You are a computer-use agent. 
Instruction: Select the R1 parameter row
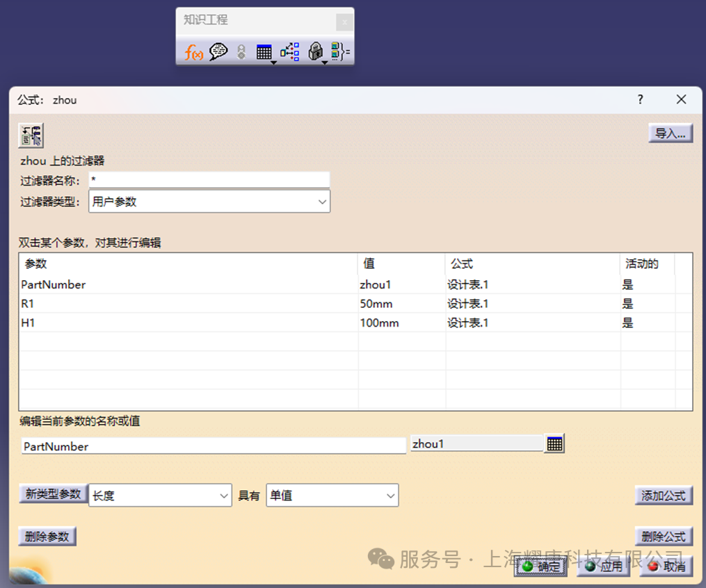(355, 304)
